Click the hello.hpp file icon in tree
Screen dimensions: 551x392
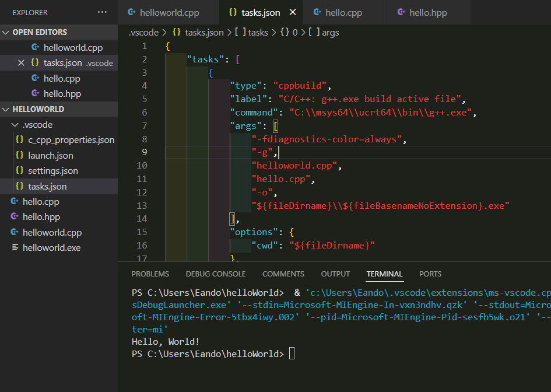tap(15, 217)
